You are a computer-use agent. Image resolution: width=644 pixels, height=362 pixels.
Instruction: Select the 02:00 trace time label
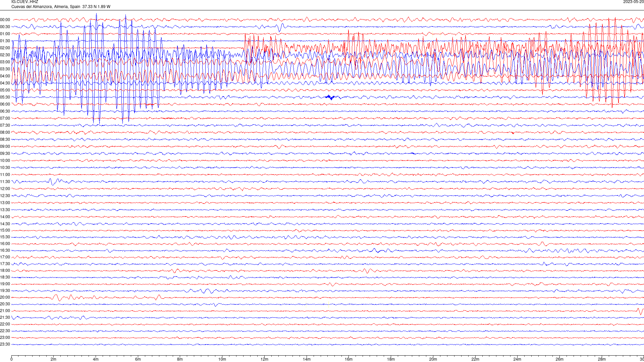[x=5, y=48]
